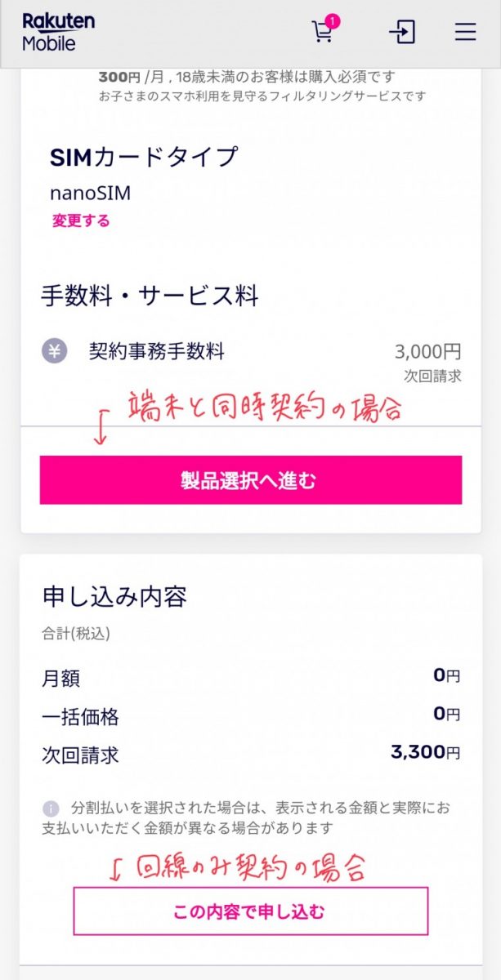Click the yen circle icon beside 契約事務手数料
This screenshot has height=980, width=501.
(55, 352)
